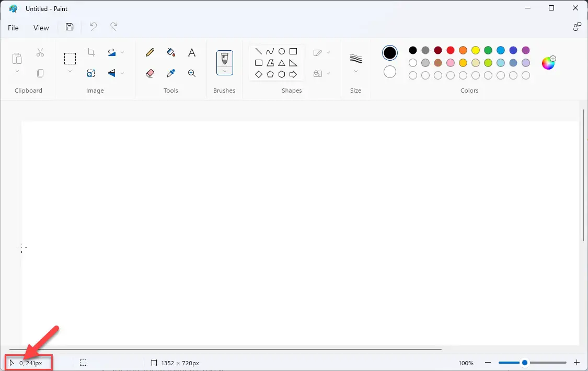588x371 pixels.
Task: Select the Pencil tool
Action: pyautogui.click(x=150, y=52)
